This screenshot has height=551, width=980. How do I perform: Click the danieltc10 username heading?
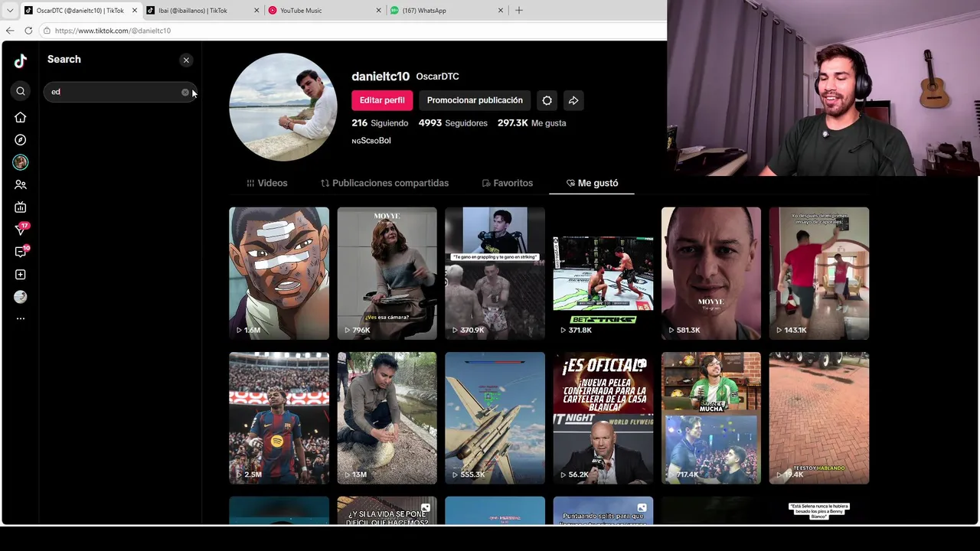(381, 77)
